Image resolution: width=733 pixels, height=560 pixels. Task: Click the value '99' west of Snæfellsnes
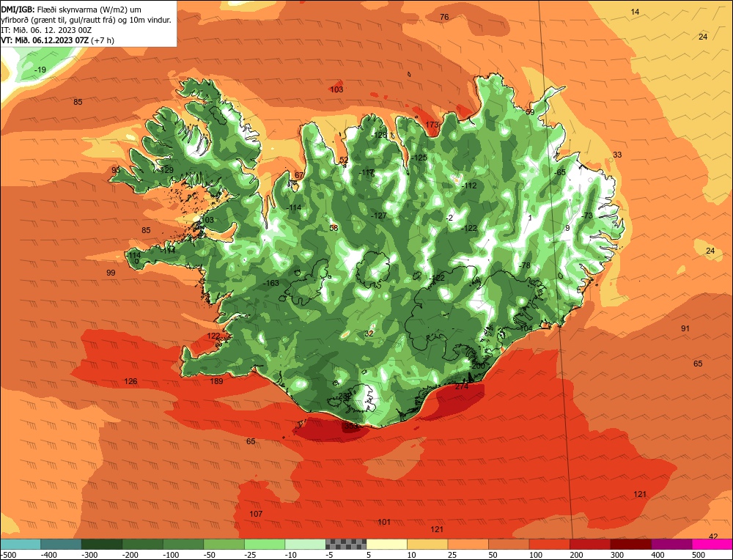[x=111, y=273]
